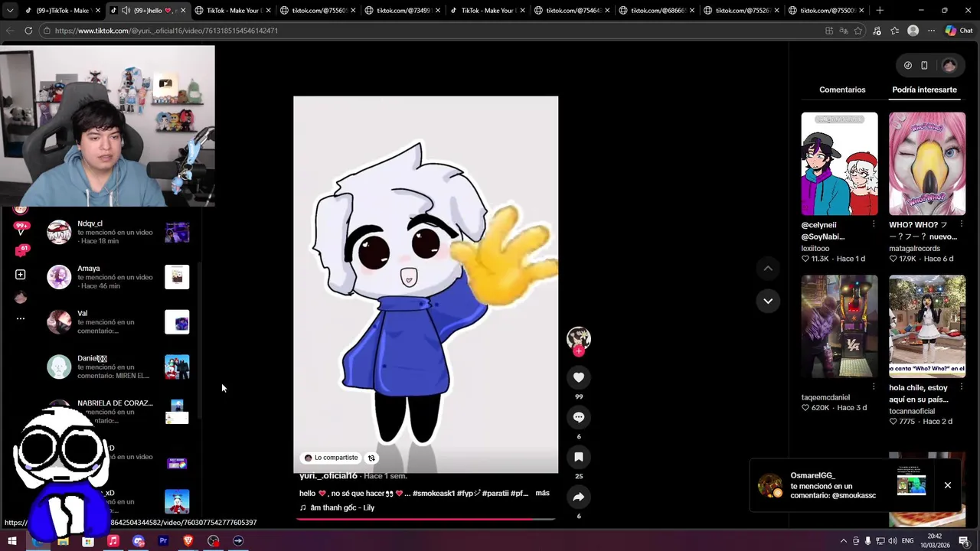Open options for lexiitooo video card

[x=874, y=224]
